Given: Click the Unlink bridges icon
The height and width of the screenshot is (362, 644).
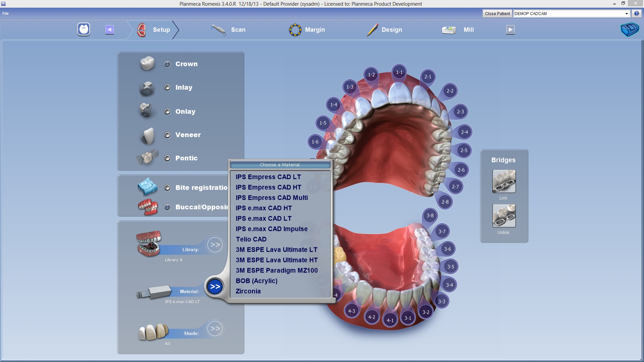Looking at the screenshot, I should (x=504, y=216).
